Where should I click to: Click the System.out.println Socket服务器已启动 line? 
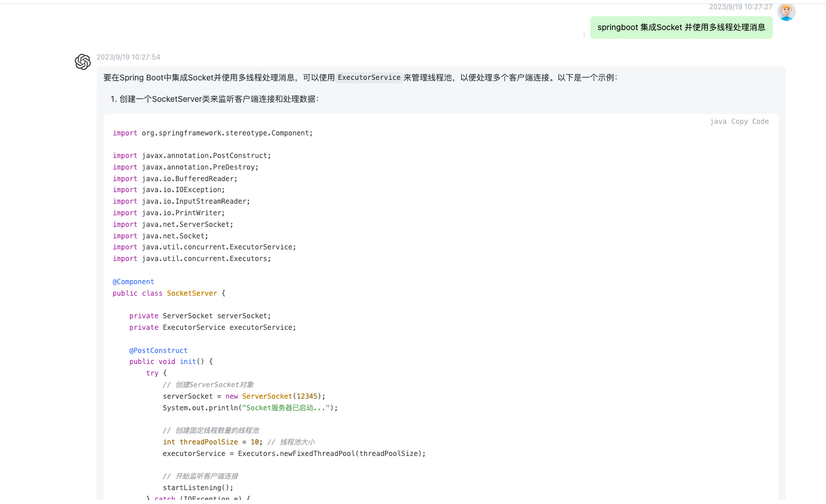250,408
